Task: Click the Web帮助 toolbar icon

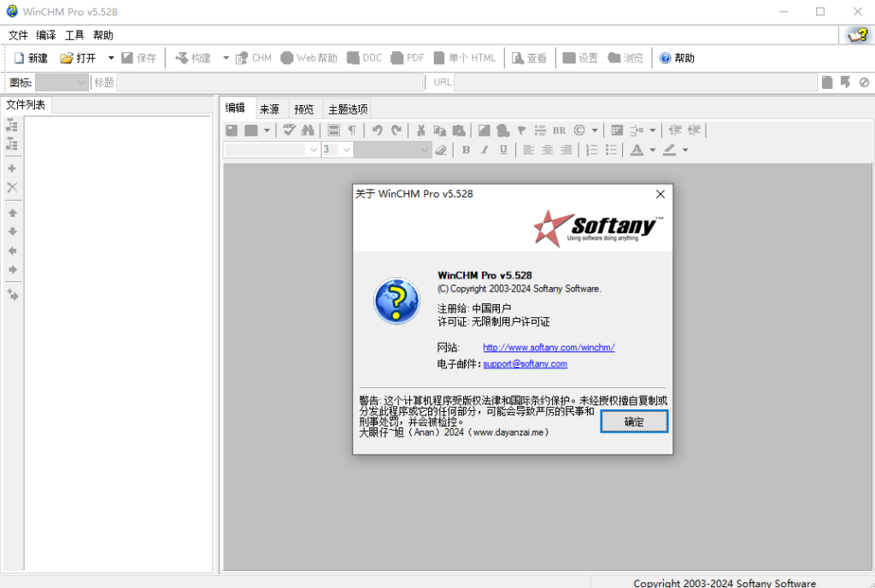Action: 308,57
